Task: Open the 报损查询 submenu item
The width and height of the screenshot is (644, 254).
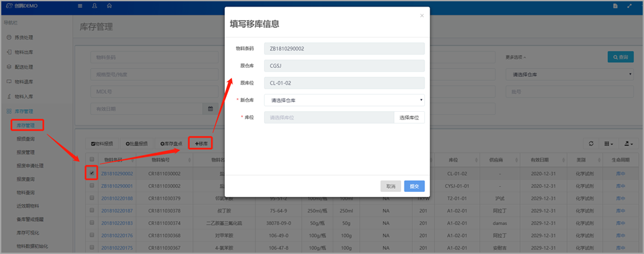Action: pyautogui.click(x=25, y=139)
